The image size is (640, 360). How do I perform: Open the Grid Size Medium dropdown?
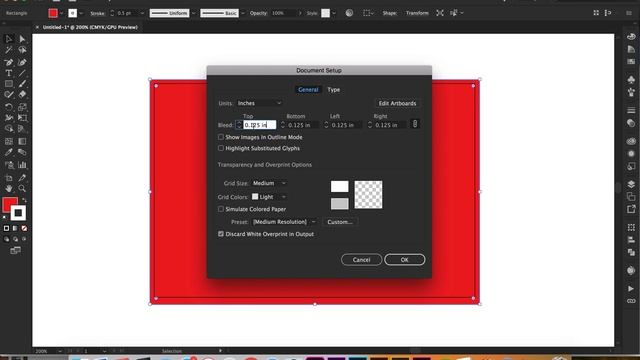click(x=269, y=183)
